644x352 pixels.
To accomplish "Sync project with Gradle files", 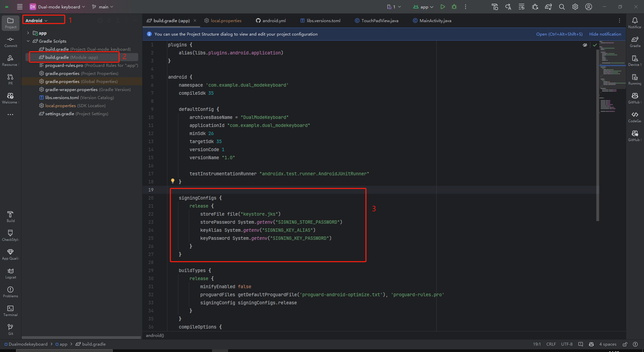I will pos(548,6).
